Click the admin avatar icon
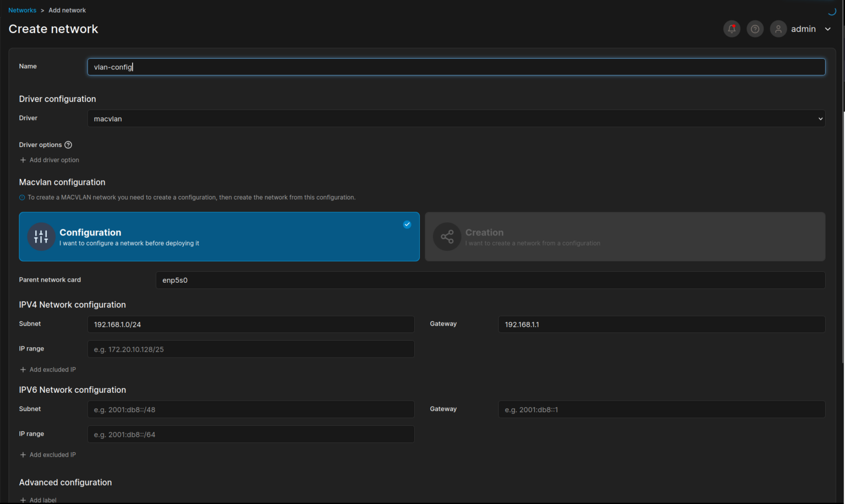Screen dimensions: 845x504 [x=778, y=29]
